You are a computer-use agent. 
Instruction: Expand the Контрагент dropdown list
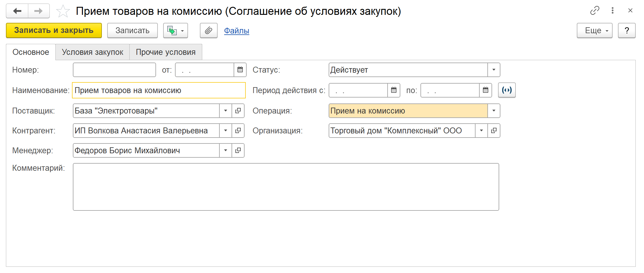(x=226, y=130)
